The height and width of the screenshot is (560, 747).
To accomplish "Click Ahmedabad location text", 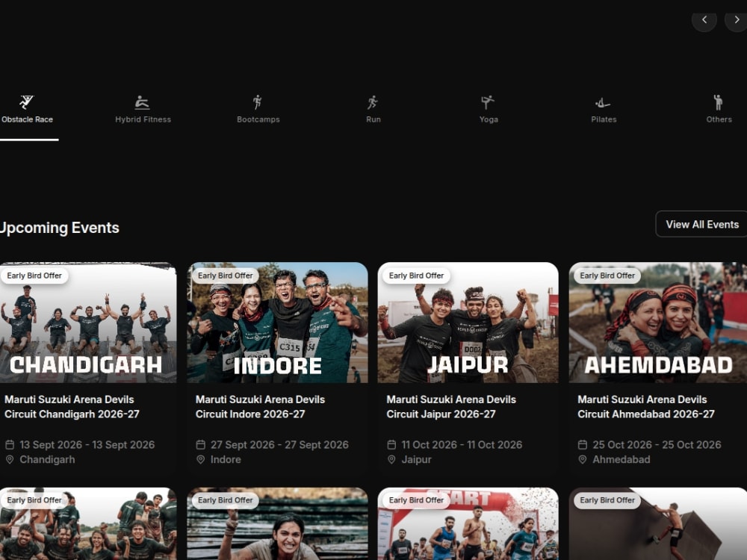I will point(622,459).
